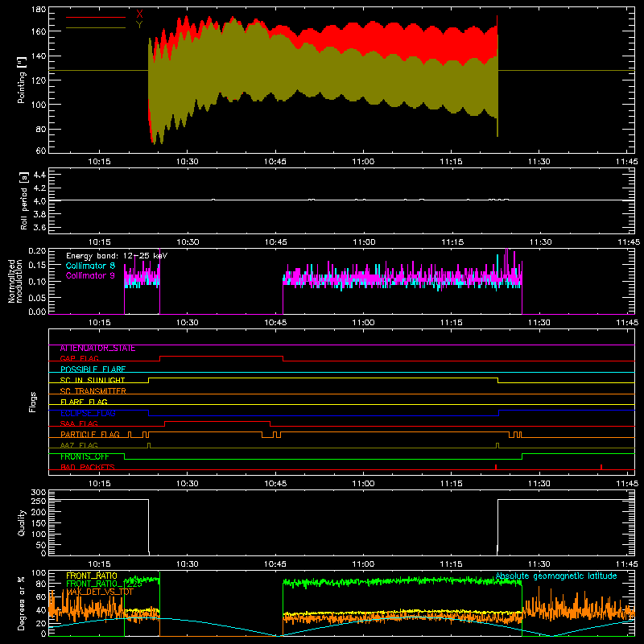Image resolution: width=644 pixels, height=644 pixels.
Task: Click the 0.05 tick on modulation axis
Action: coord(37,297)
